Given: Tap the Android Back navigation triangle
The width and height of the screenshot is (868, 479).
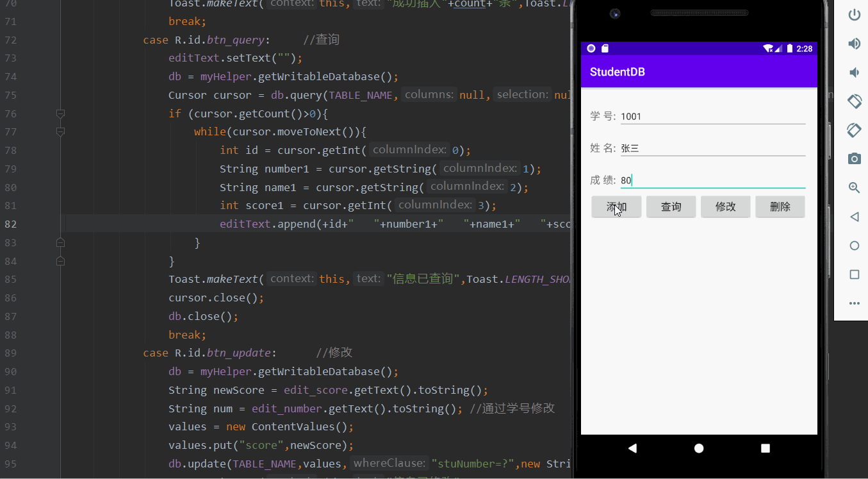Looking at the screenshot, I should click(633, 448).
